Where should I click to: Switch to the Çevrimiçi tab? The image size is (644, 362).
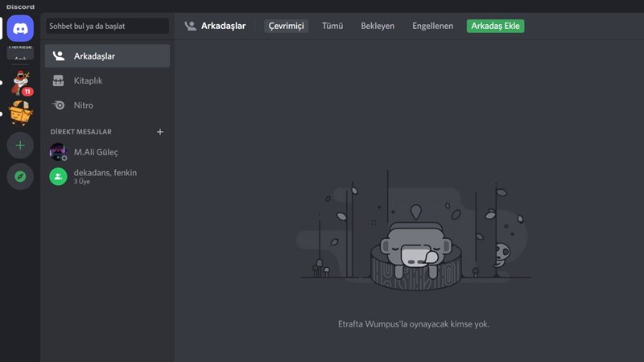pyautogui.click(x=287, y=26)
